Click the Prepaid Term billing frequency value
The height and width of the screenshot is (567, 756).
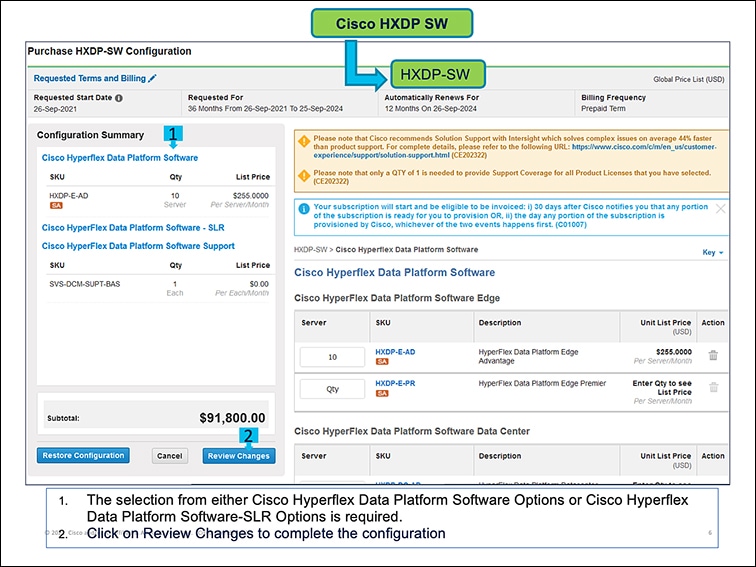tap(603, 108)
